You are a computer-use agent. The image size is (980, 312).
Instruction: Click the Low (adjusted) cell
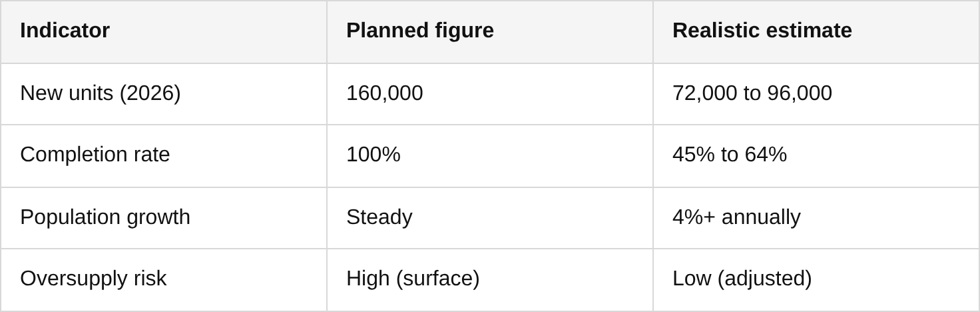(x=742, y=279)
